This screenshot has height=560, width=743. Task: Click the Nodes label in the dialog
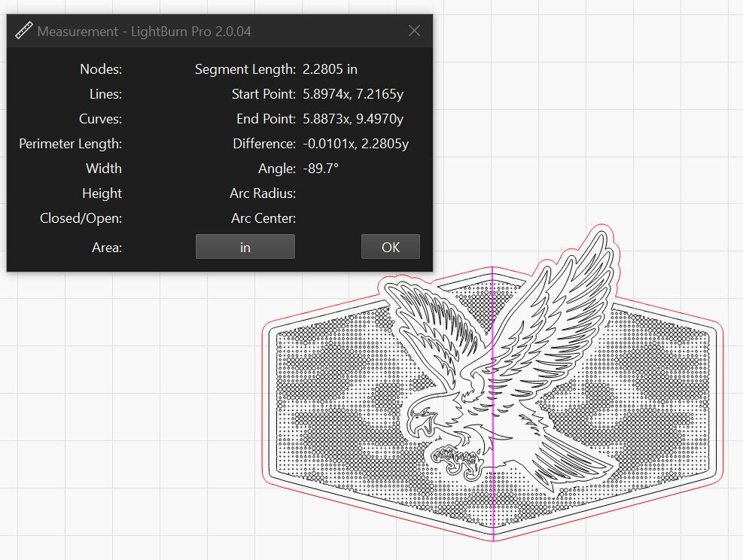click(102, 68)
